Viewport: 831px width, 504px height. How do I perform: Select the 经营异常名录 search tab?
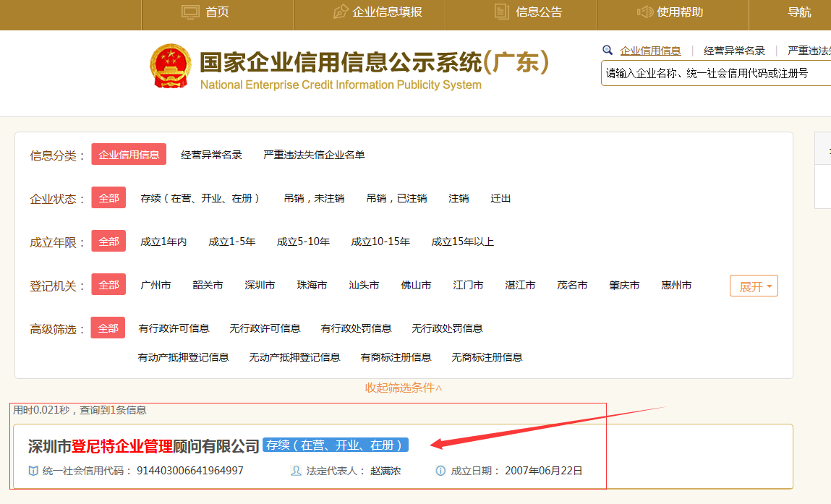[x=734, y=51]
